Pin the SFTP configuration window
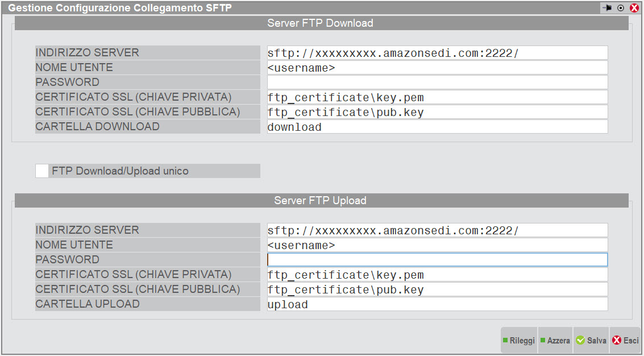This screenshot has height=356, width=644. (x=607, y=8)
